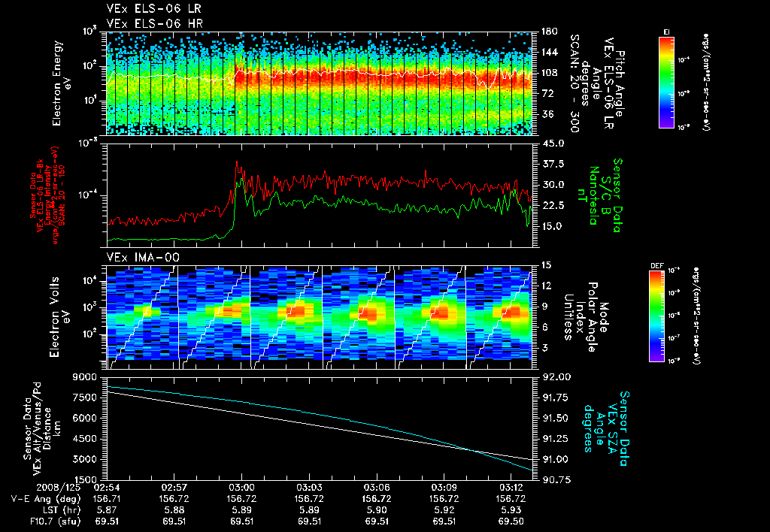The width and height of the screenshot is (770, 532).
Task: Click the LST value '5.93'
Action: pyautogui.click(x=511, y=510)
